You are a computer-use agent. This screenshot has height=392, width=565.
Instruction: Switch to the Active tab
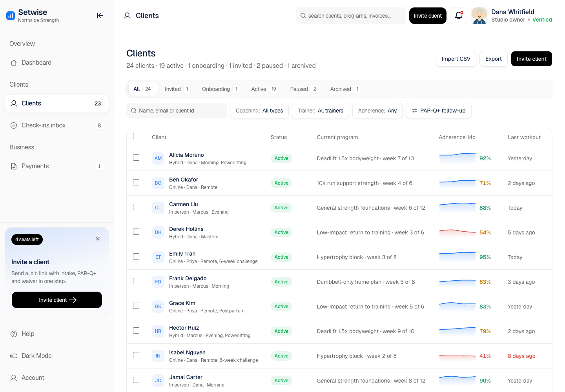[x=264, y=89]
